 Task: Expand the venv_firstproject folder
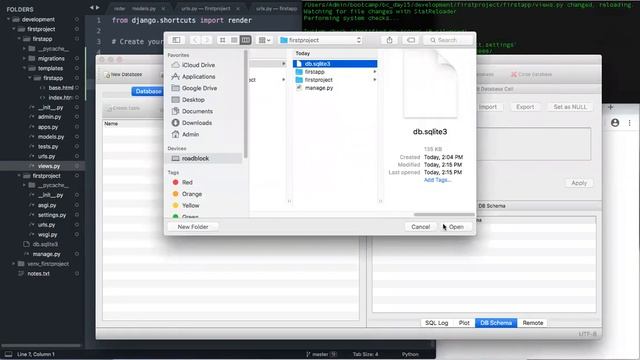(x=13, y=264)
